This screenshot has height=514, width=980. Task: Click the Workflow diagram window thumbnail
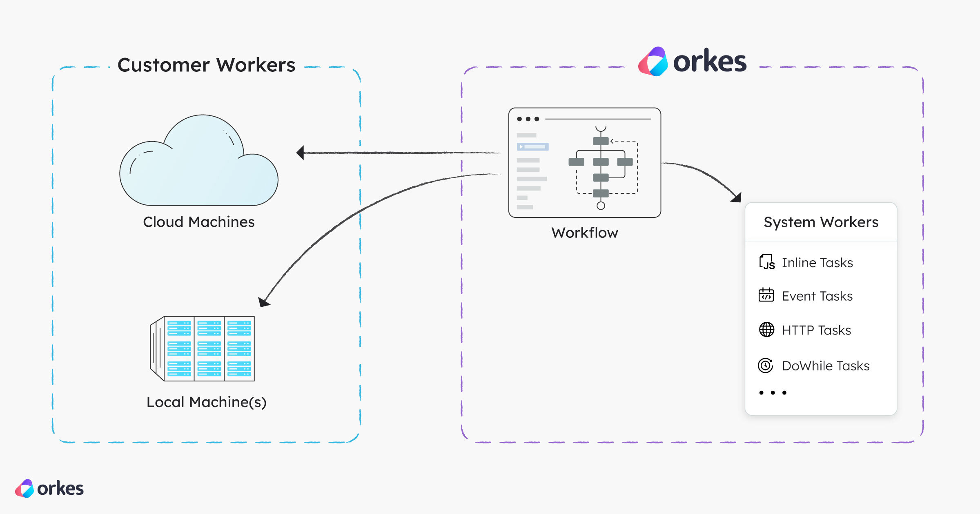(x=585, y=163)
